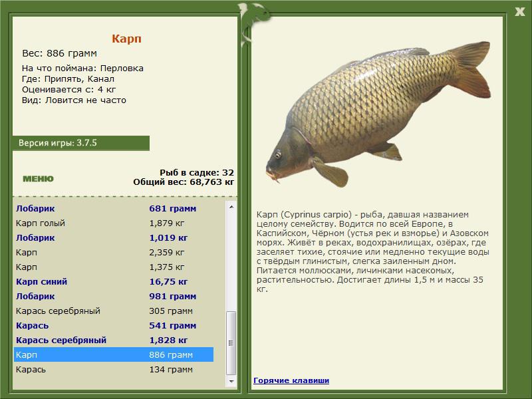Click the Cyprinus carpio description paragraph
This screenshot has width=532, height=399.
tap(372, 251)
